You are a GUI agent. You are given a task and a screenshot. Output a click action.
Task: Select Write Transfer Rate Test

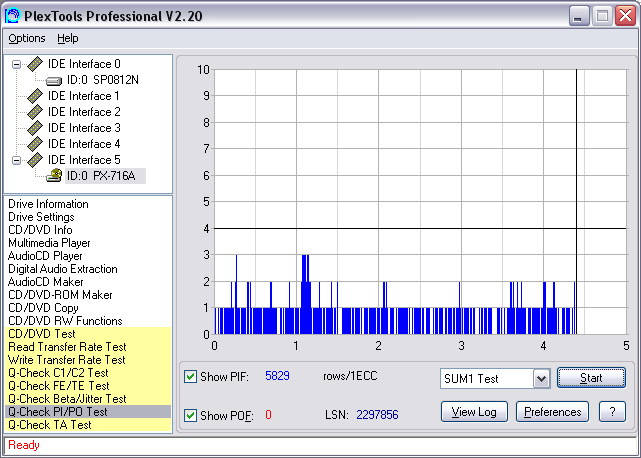[x=88, y=360]
